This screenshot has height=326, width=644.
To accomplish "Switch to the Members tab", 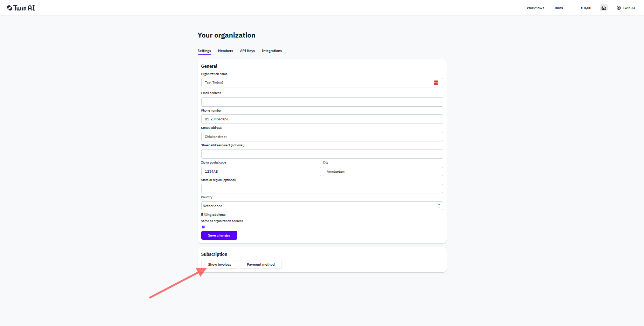I will (225, 51).
